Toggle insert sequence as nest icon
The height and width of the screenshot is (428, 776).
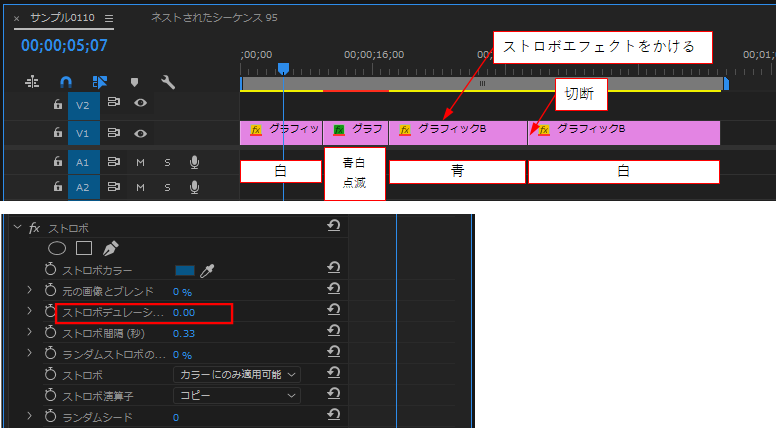click(32, 82)
